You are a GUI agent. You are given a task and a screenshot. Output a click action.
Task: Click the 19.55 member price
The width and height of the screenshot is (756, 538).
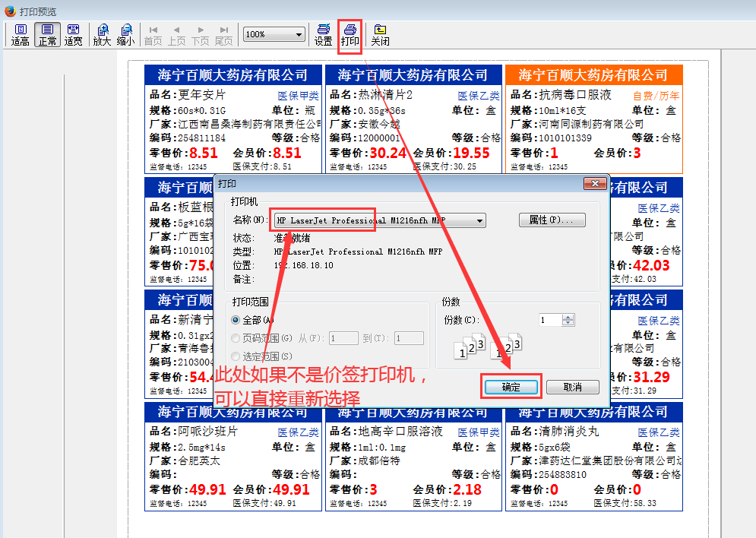pos(472,153)
